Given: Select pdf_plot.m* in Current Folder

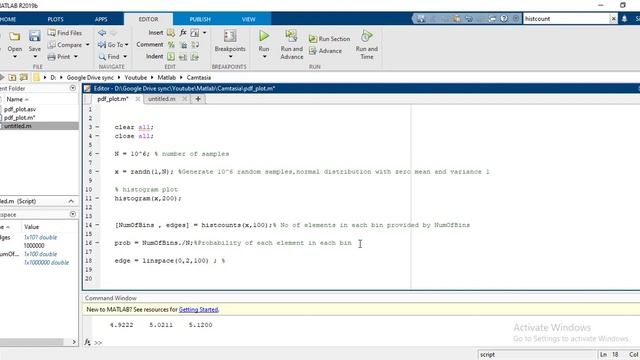Looking at the screenshot, I should pos(20,118).
